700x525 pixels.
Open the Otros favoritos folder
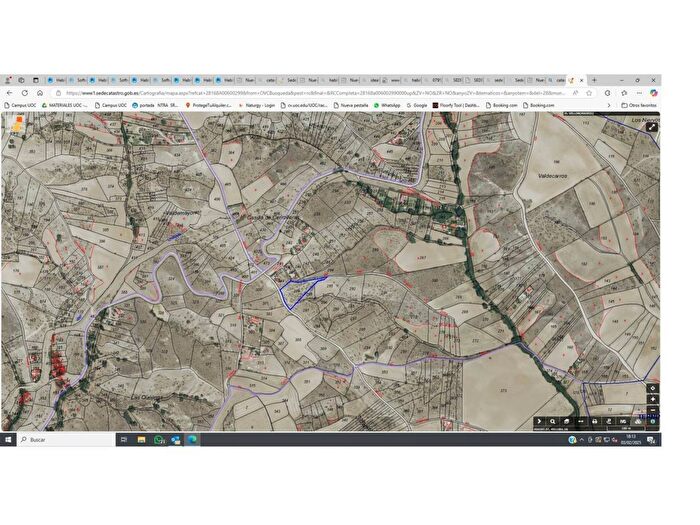pyautogui.click(x=639, y=105)
